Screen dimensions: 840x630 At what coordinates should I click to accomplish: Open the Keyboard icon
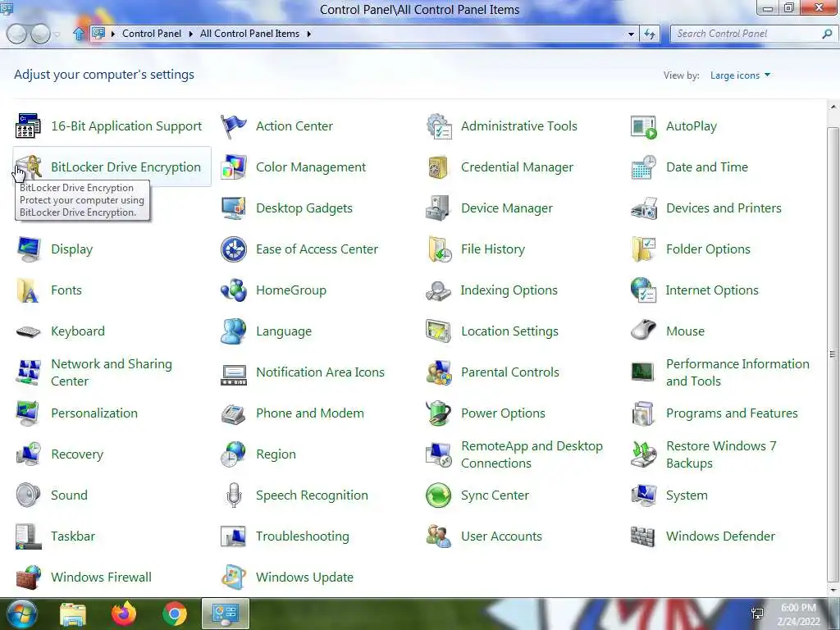click(x=28, y=331)
